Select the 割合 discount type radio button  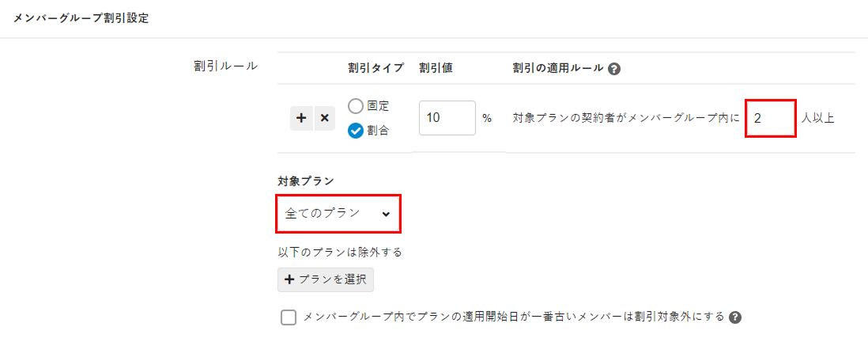[x=356, y=131]
